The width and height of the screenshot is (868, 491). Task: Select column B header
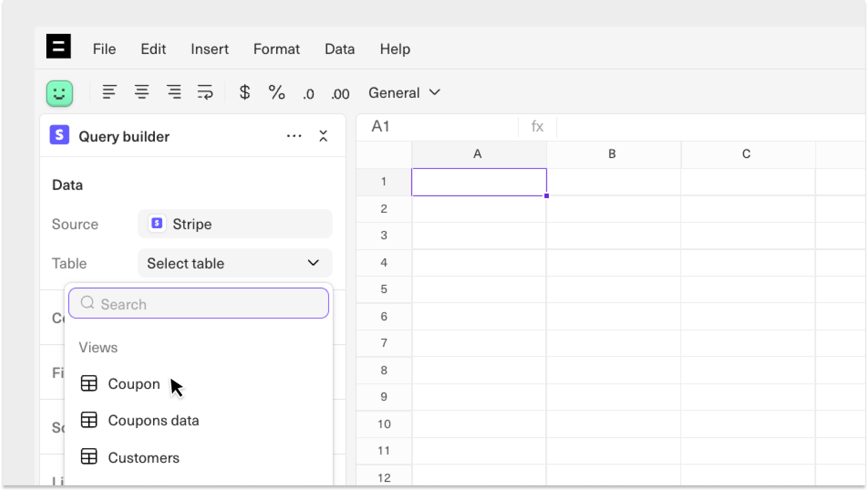tap(612, 154)
